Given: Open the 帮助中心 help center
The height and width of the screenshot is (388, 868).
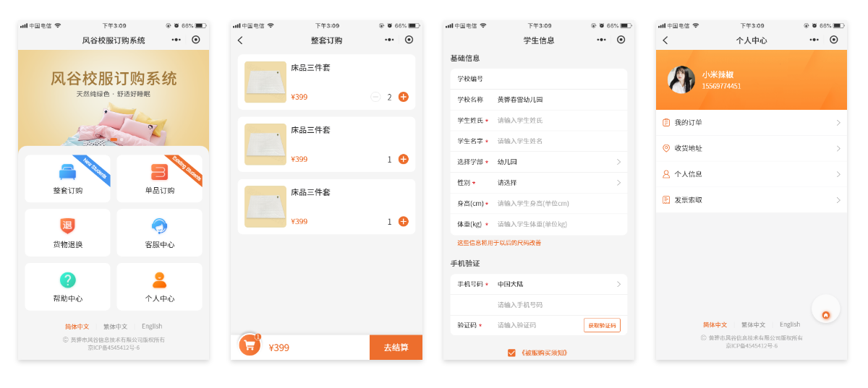Looking at the screenshot, I should (67, 280).
